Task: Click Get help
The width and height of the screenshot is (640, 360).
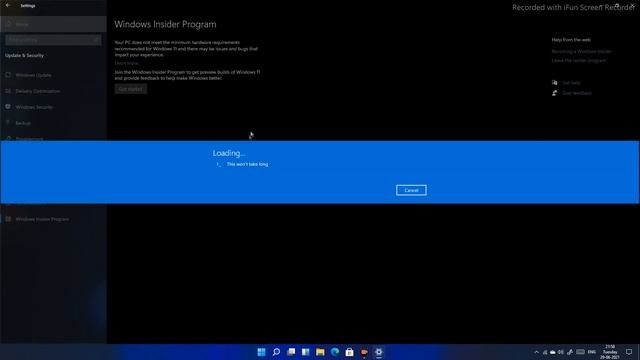Action: 571,82
